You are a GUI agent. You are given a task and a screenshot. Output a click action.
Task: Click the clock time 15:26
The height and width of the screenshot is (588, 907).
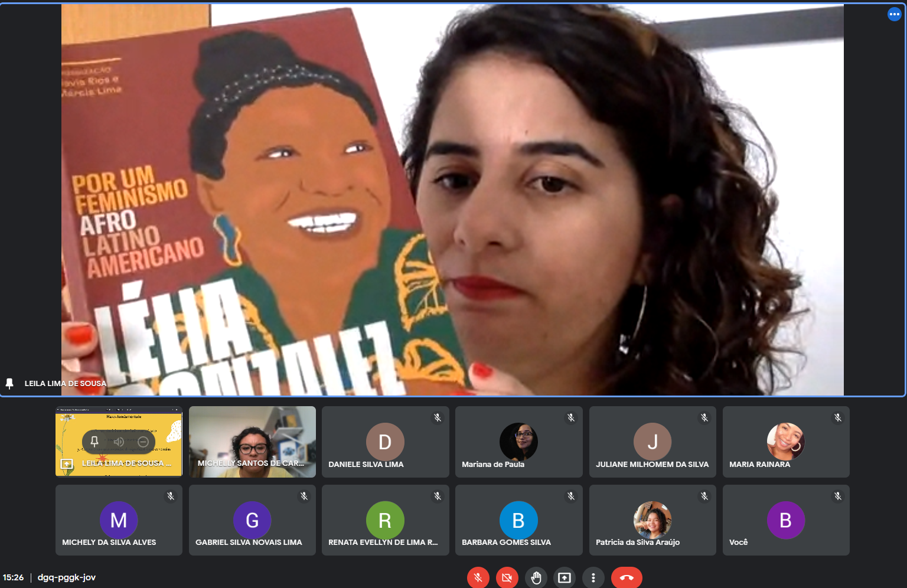[13, 577]
